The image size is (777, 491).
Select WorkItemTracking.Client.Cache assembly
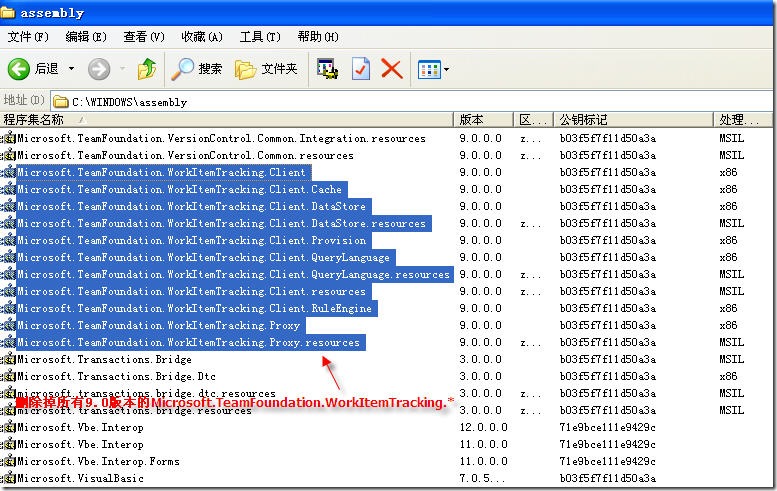pos(181,189)
